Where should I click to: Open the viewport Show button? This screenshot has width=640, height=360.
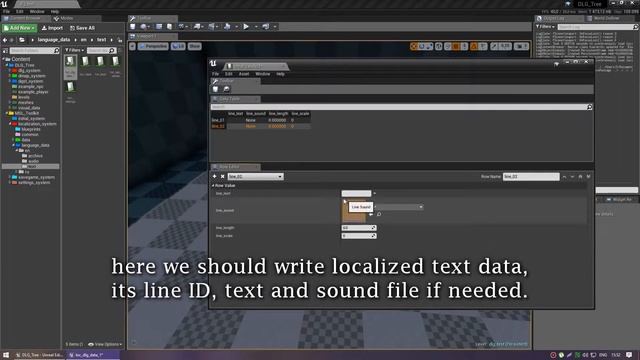click(x=195, y=47)
